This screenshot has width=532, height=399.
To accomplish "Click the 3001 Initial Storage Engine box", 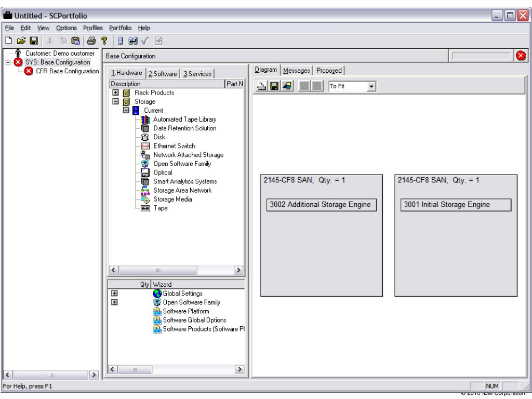I will [x=456, y=205].
